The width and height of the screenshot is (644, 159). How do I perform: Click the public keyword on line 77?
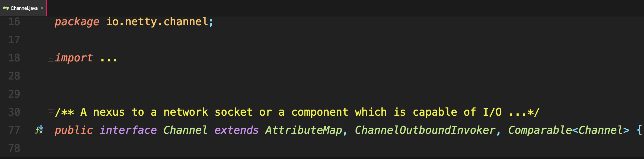74,130
